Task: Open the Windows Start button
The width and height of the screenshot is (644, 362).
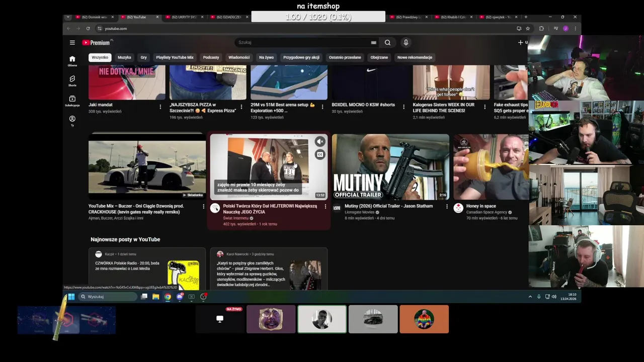Action: [71, 297]
